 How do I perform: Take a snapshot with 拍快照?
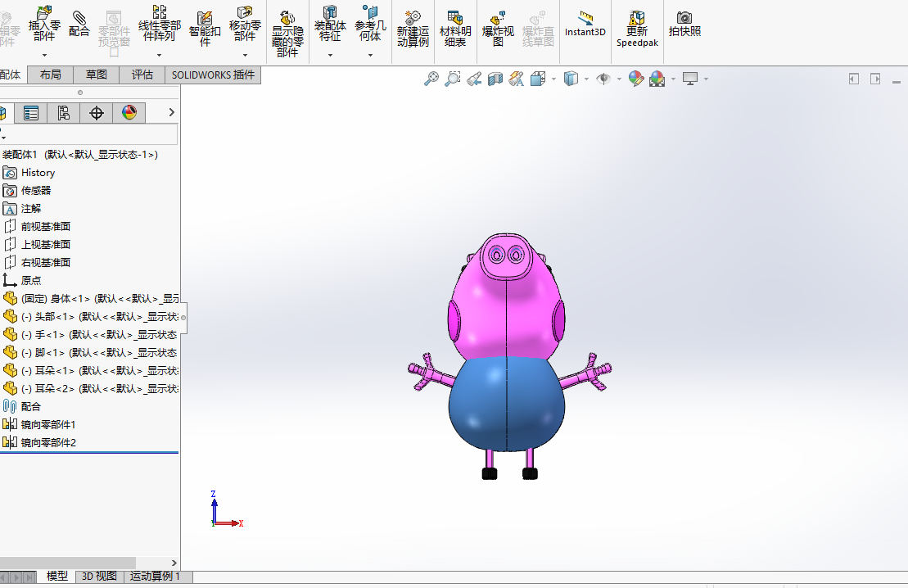click(x=684, y=25)
